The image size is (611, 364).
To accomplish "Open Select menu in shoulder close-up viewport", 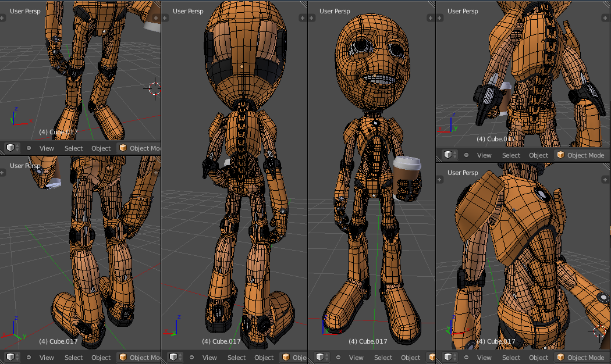I will point(511,358).
